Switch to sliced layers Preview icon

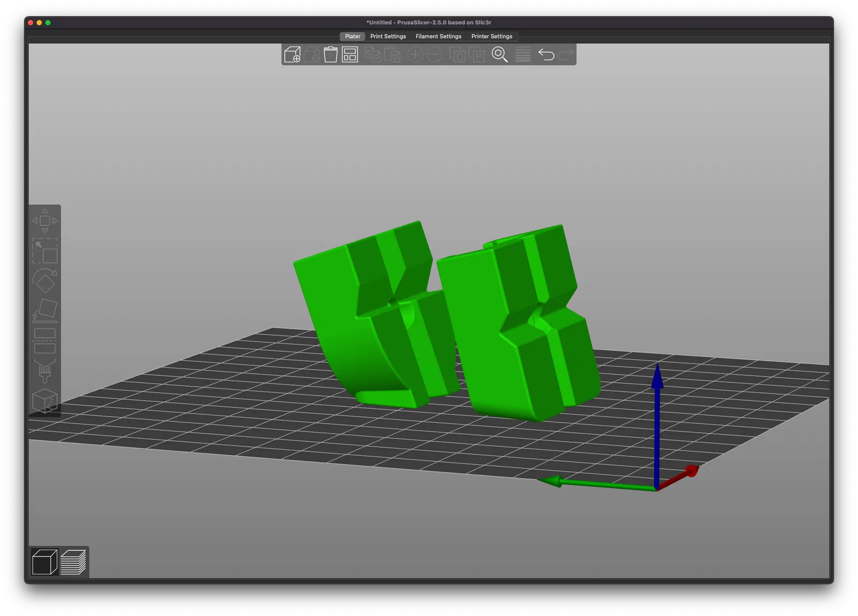73,562
